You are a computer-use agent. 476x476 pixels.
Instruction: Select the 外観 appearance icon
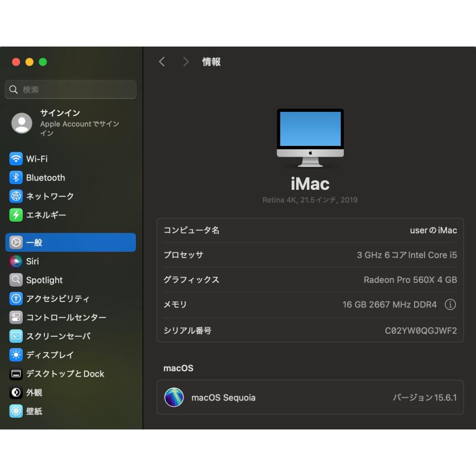15,392
